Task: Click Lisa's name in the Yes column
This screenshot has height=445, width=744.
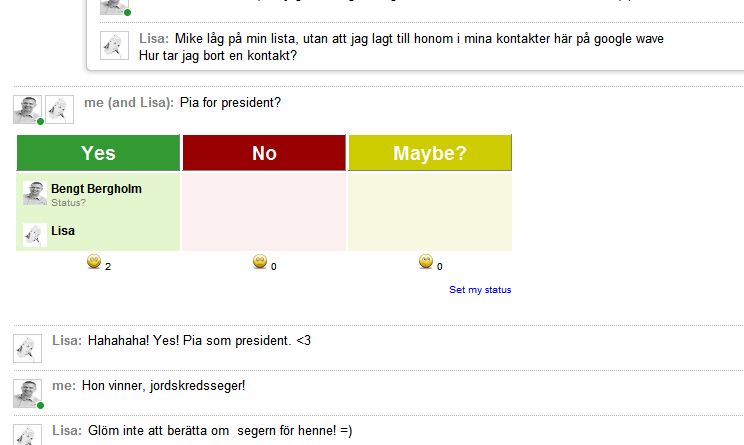Action: (x=63, y=231)
